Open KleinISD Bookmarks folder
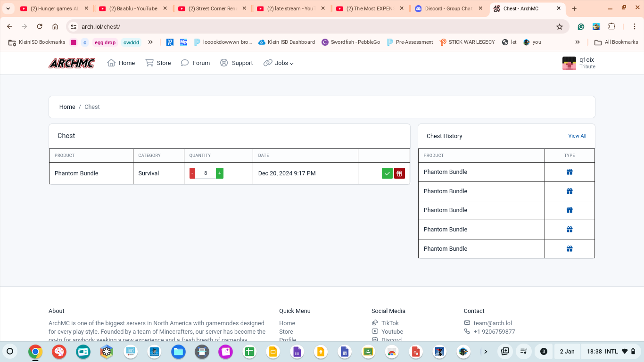 [x=37, y=42]
